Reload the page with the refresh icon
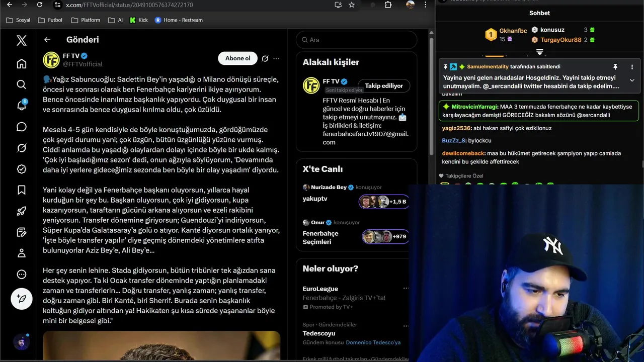644x362 pixels. click(x=40, y=5)
